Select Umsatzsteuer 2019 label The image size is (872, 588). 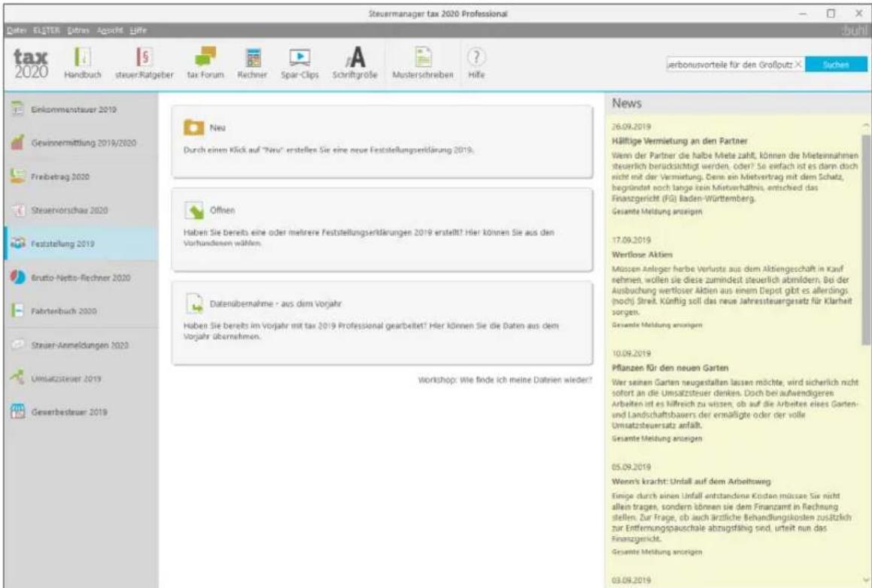tap(66, 378)
